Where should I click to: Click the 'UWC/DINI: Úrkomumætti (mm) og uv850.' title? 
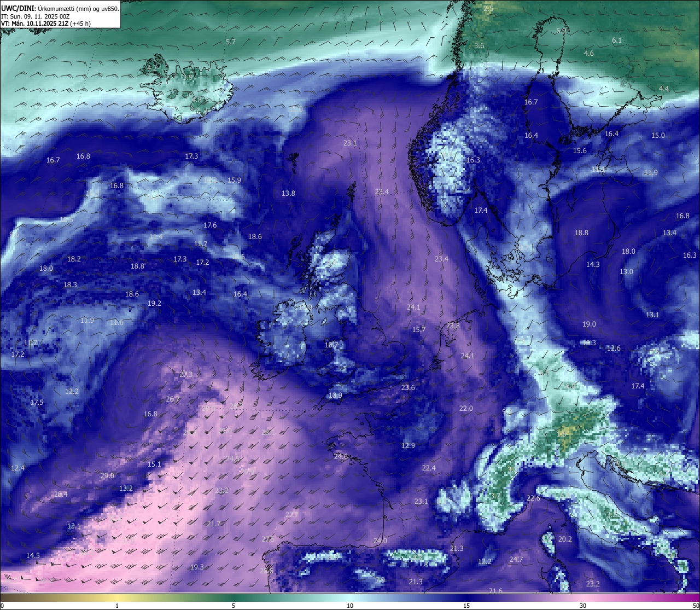click(x=60, y=8)
